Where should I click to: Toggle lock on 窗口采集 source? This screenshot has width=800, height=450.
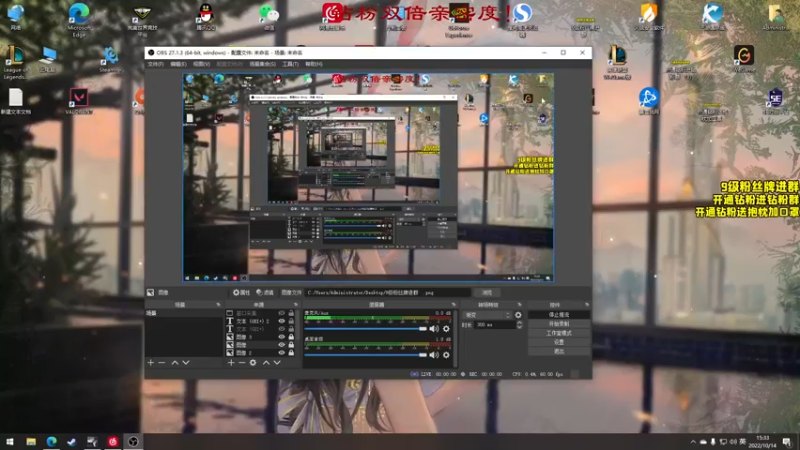(291, 313)
